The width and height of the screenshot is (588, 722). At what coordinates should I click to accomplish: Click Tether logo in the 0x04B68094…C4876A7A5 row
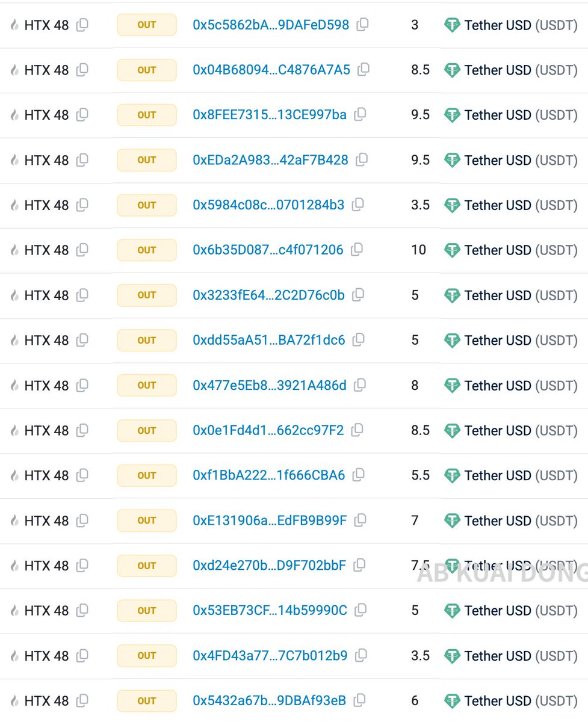point(452,70)
